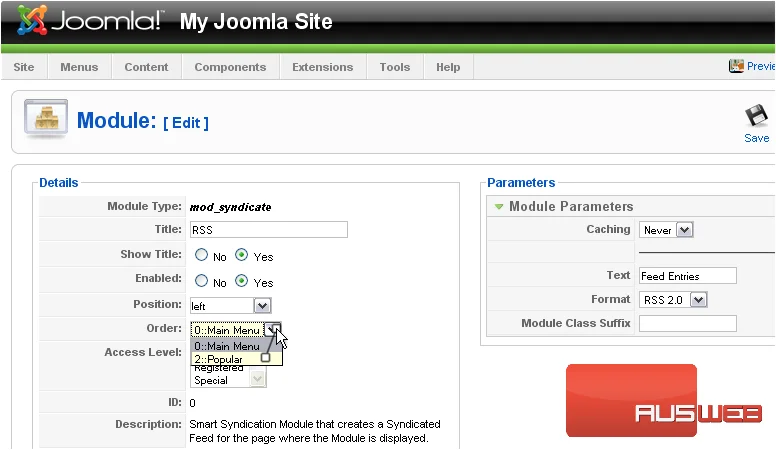The image size is (776, 450).
Task: Open the Order dropdown box
Action: click(236, 330)
